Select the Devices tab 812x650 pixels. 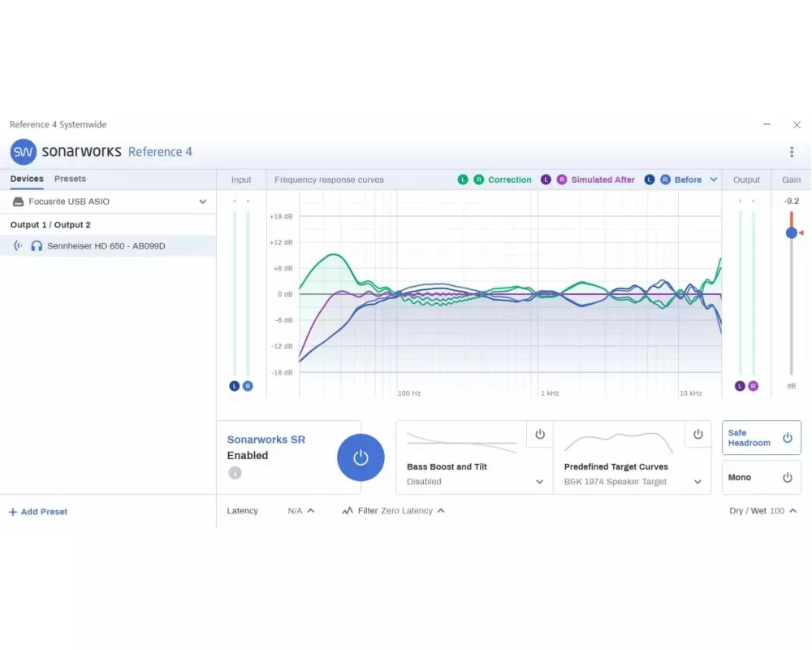click(27, 179)
